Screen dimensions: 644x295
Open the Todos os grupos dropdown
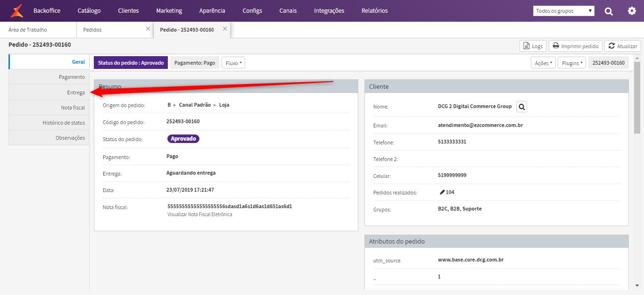[564, 11]
